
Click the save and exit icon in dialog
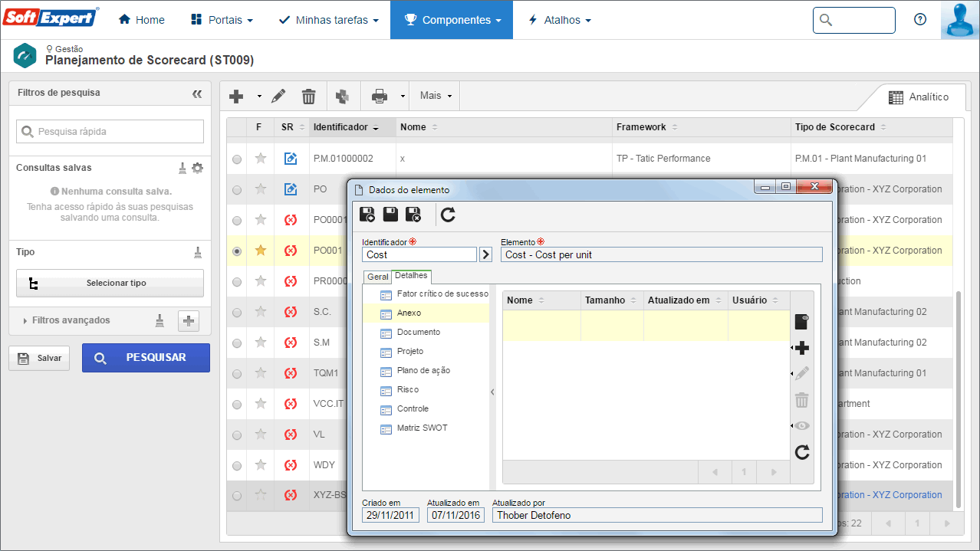click(413, 215)
